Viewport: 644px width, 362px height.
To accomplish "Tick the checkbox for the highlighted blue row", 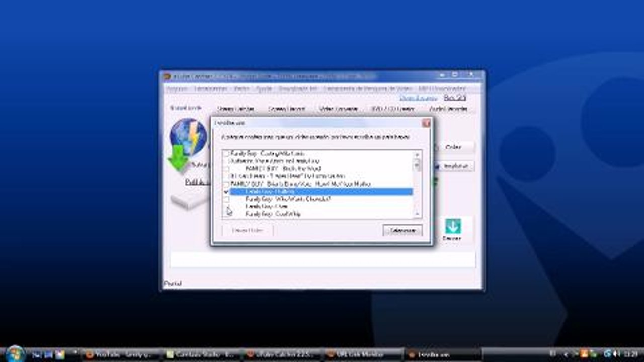I will click(x=226, y=192).
